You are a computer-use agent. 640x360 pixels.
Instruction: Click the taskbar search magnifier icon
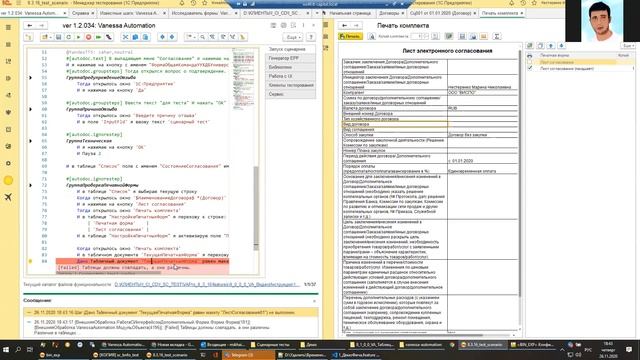[18, 350]
